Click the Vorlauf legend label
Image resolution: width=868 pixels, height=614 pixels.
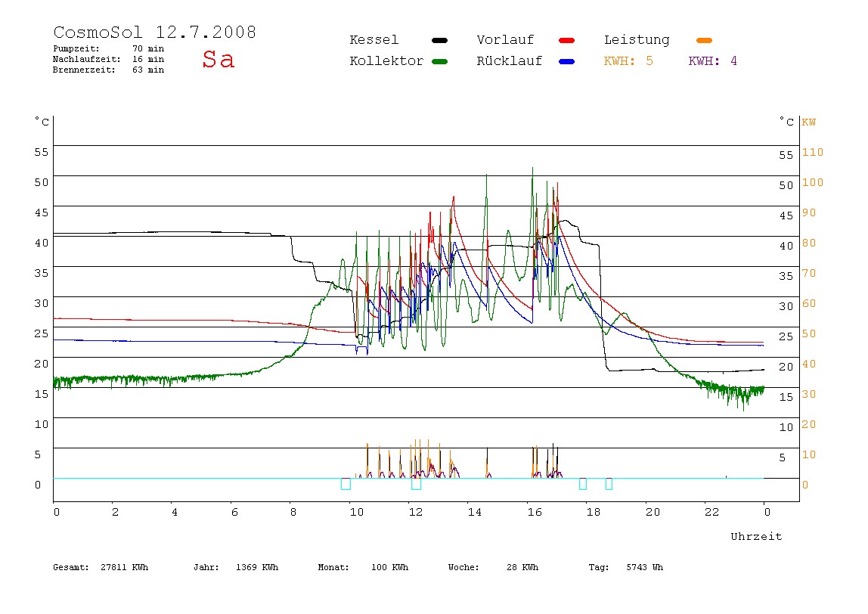click(x=505, y=40)
